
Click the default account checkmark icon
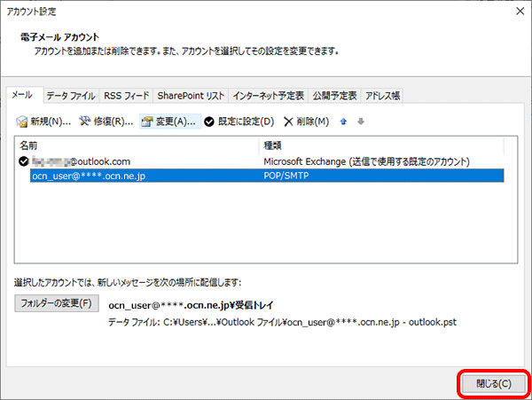(x=23, y=161)
